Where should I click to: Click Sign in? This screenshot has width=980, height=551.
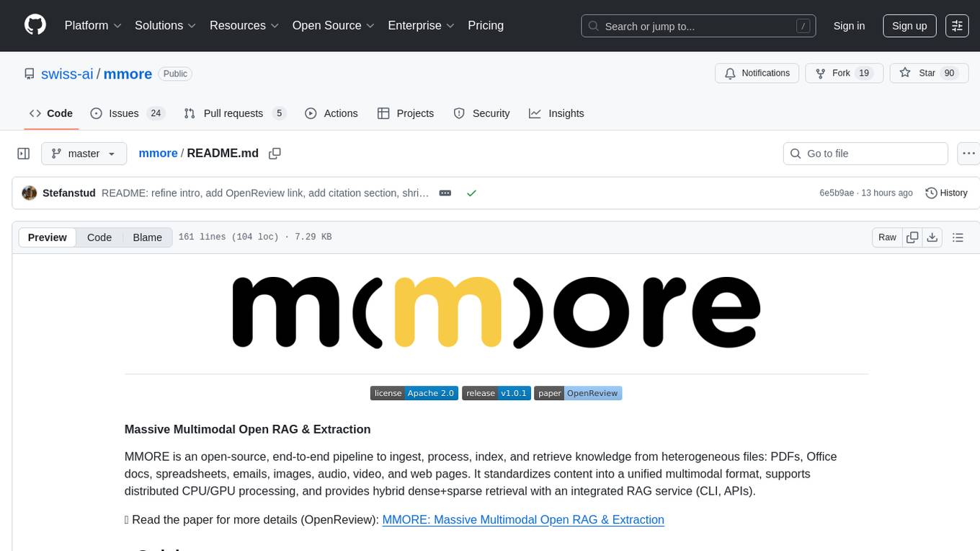[849, 26]
